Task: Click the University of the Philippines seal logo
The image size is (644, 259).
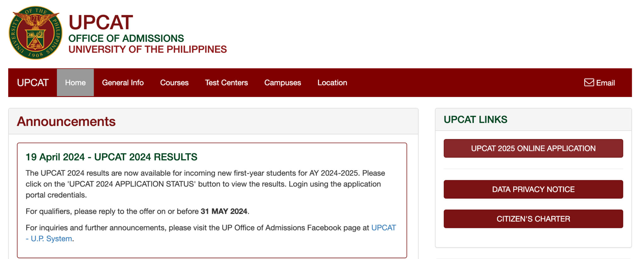Action: pos(35,33)
